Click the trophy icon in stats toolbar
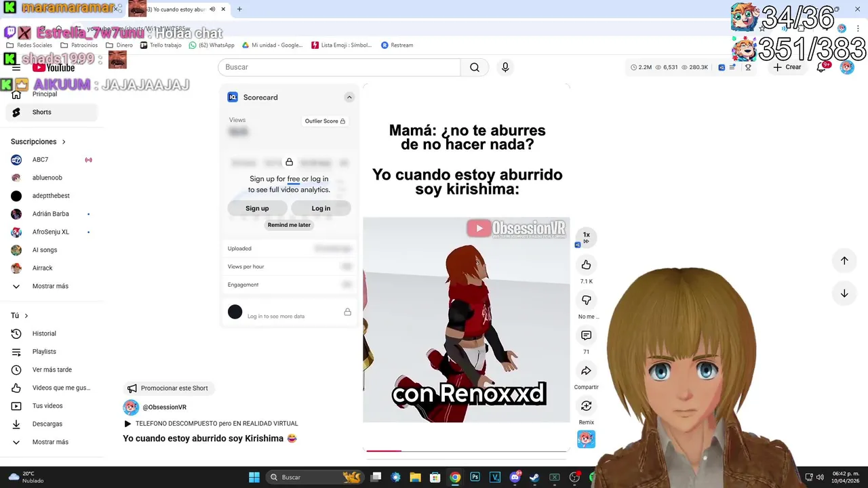 [x=748, y=67]
